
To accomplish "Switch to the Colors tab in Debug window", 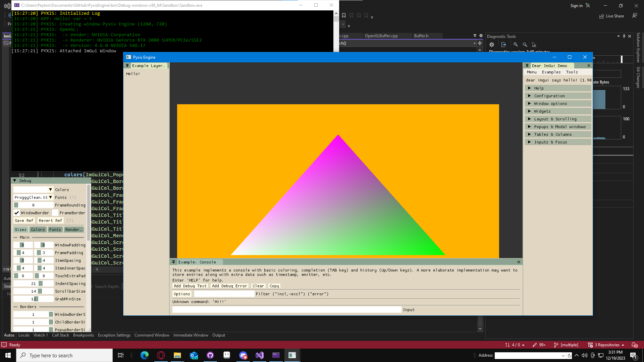I will click(x=38, y=230).
